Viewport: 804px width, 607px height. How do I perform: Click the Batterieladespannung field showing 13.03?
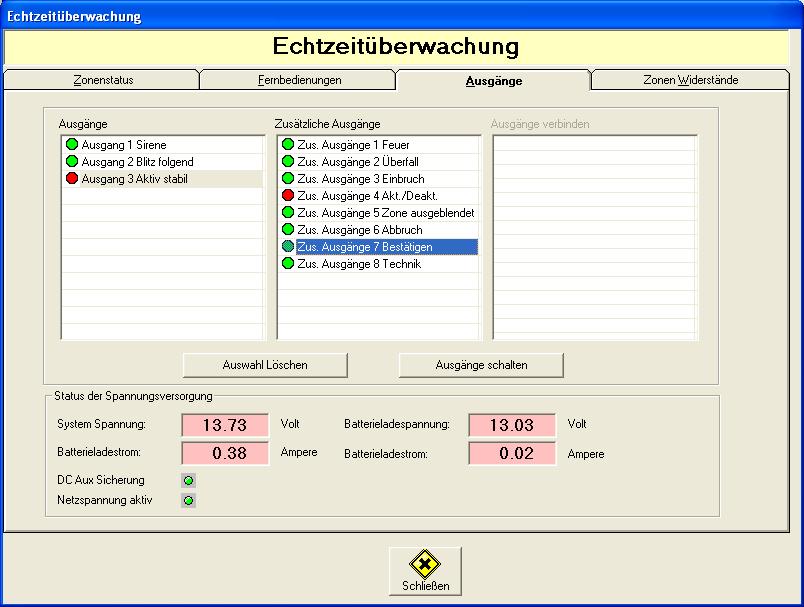(512, 425)
